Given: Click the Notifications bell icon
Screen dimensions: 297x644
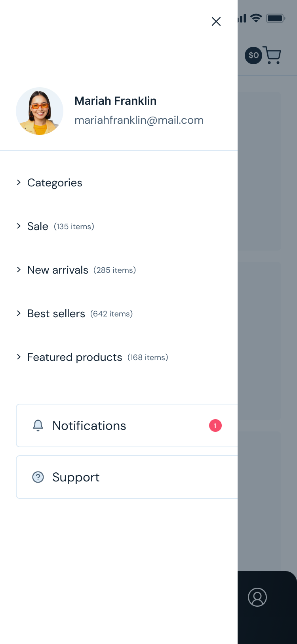Looking at the screenshot, I should pos(38,425).
